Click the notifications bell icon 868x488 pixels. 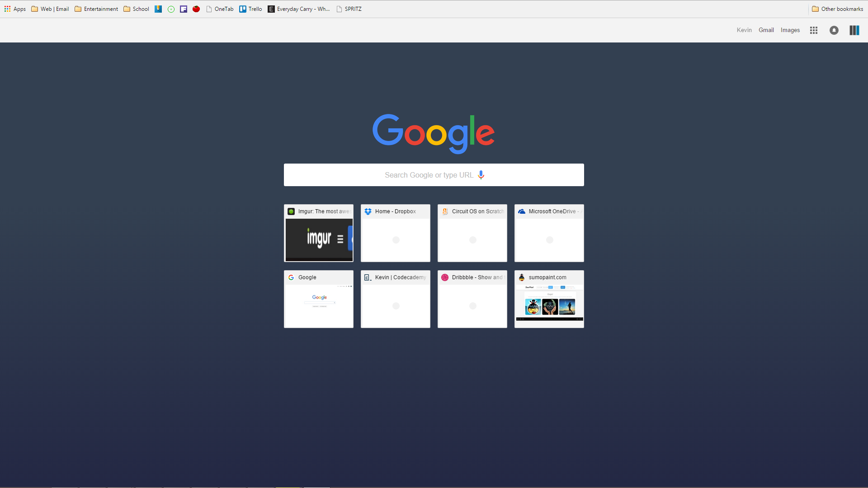pyautogui.click(x=834, y=30)
